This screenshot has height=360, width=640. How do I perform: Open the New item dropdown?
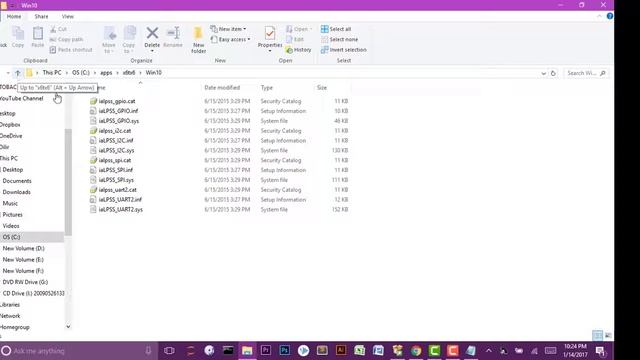tap(228, 29)
